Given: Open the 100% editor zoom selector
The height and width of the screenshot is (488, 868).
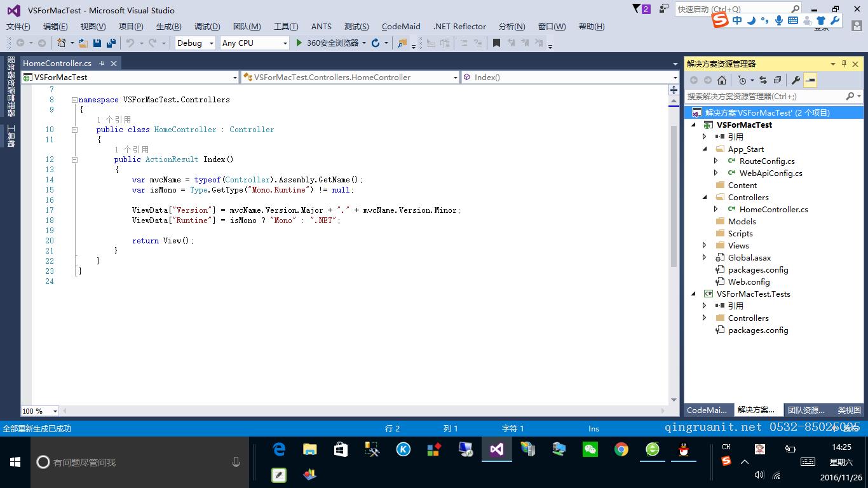Looking at the screenshot, I should coord(38,410).
